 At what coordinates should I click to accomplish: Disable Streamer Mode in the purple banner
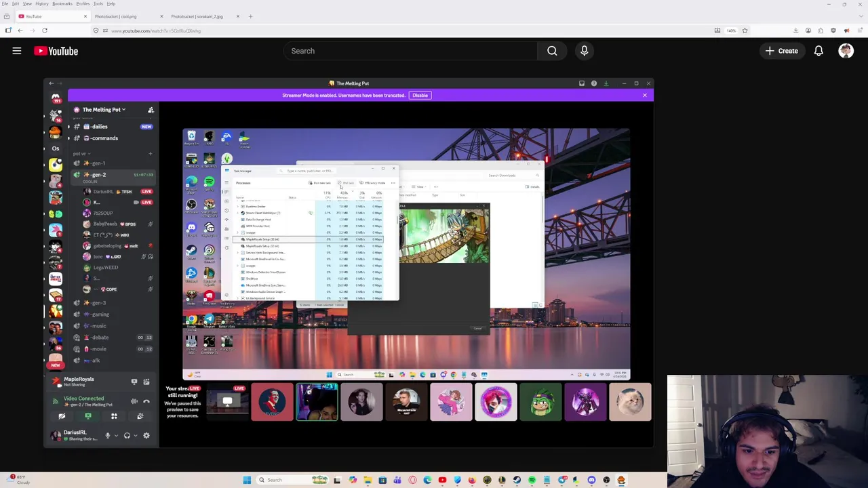coord(420,96)
